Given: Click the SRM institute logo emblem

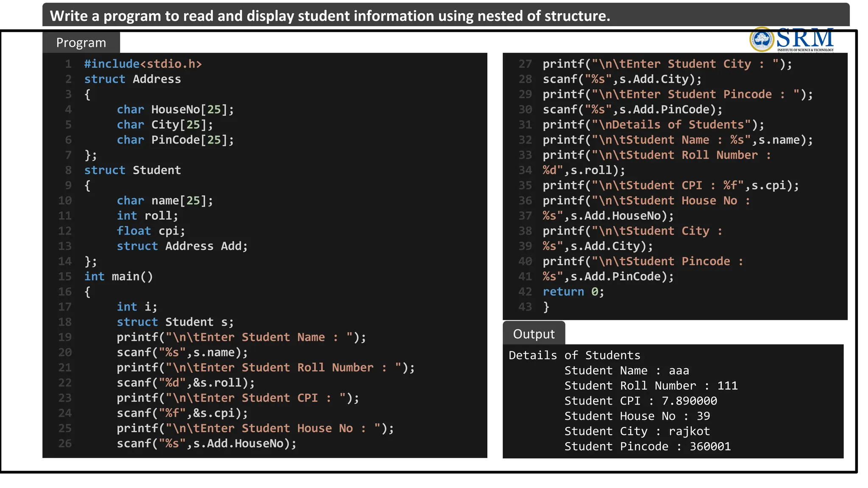Looking at the screenshot, I should click(762, 39).
